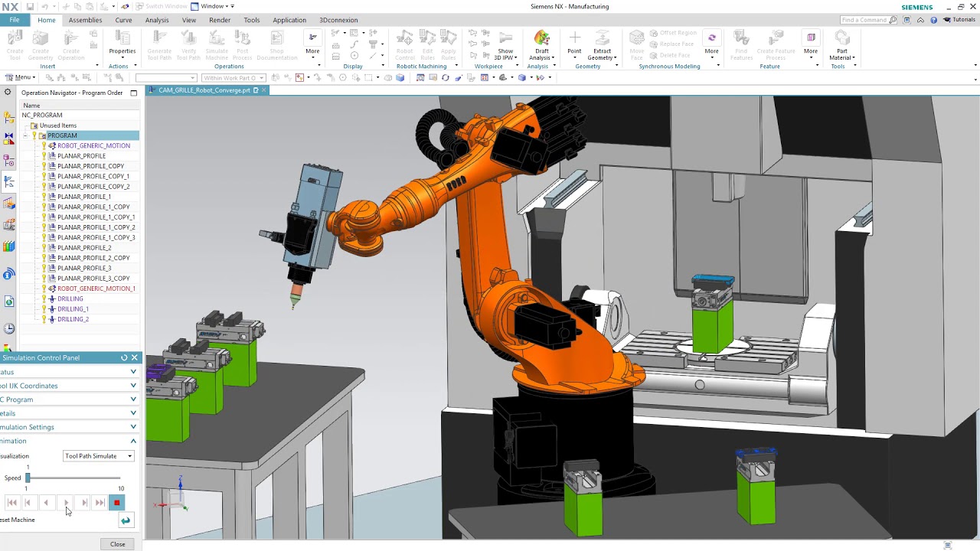Click the Post Process icon
980x551 pixels.
click(243, 45)
